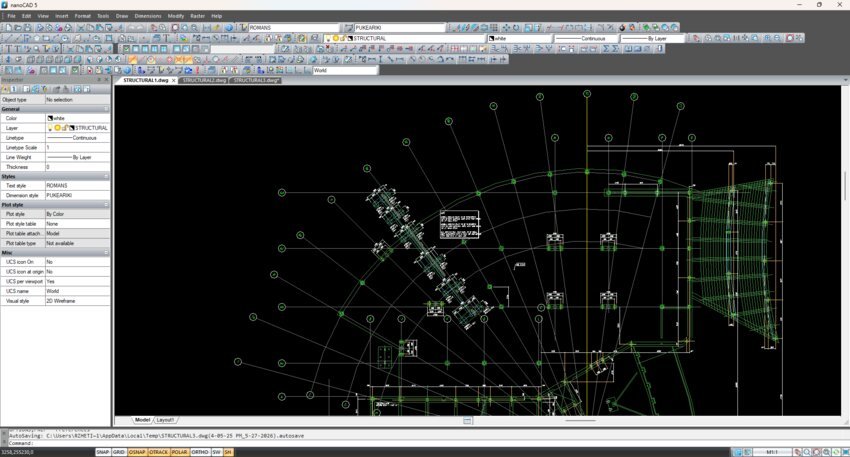Switch to STRUCTURAL2.dwg tab
Screen dimensions: 850x457
point(204,80)
